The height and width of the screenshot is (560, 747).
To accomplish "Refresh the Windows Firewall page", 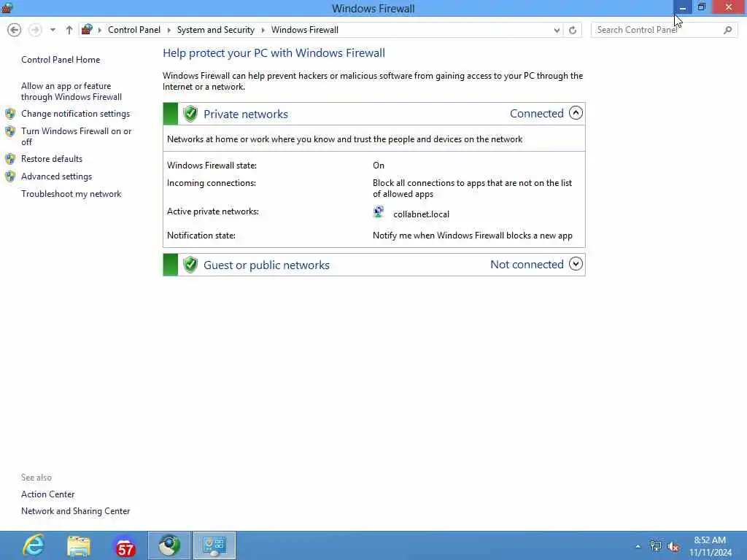I will tap(573, 30).
